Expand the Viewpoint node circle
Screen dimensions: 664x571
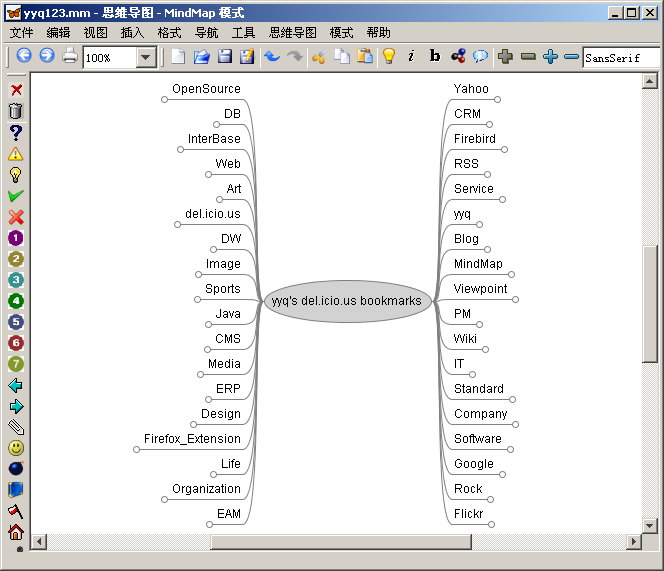[515, 299]
